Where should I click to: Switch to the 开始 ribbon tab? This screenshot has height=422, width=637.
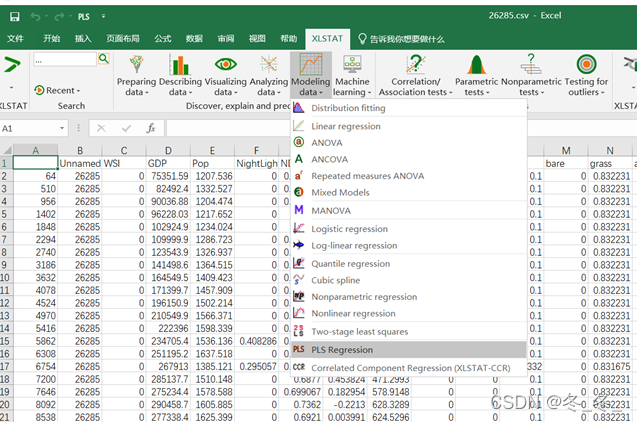(52, 39)
